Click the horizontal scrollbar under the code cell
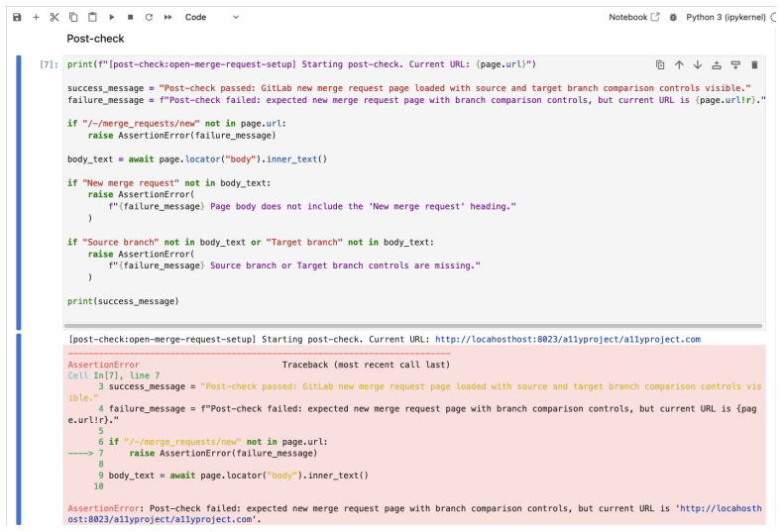This screenshot has height=532, width=782. (x=413, y=326)
